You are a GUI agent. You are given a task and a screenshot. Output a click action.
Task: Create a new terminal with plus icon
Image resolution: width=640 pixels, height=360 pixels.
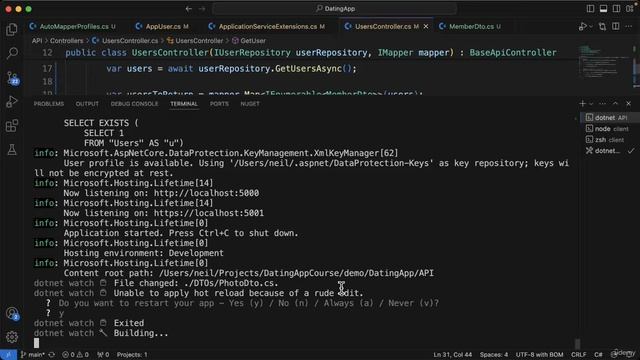tap(582, 104)
